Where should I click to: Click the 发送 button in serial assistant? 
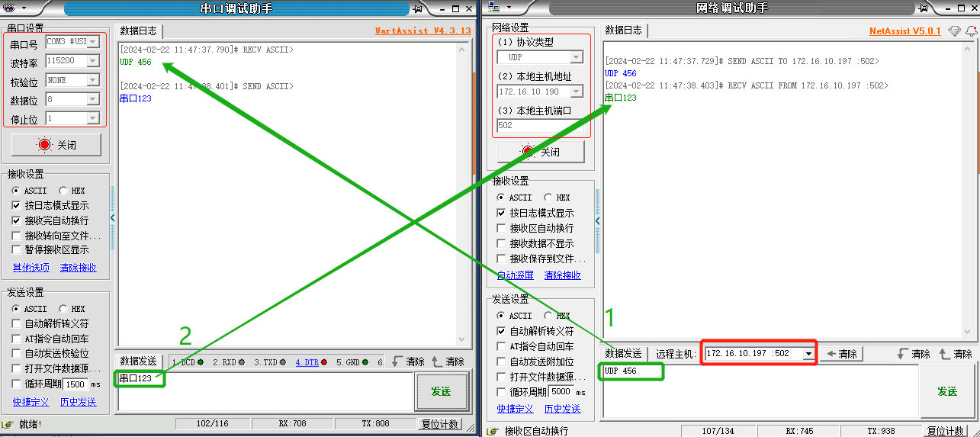[x=441, y=391]
